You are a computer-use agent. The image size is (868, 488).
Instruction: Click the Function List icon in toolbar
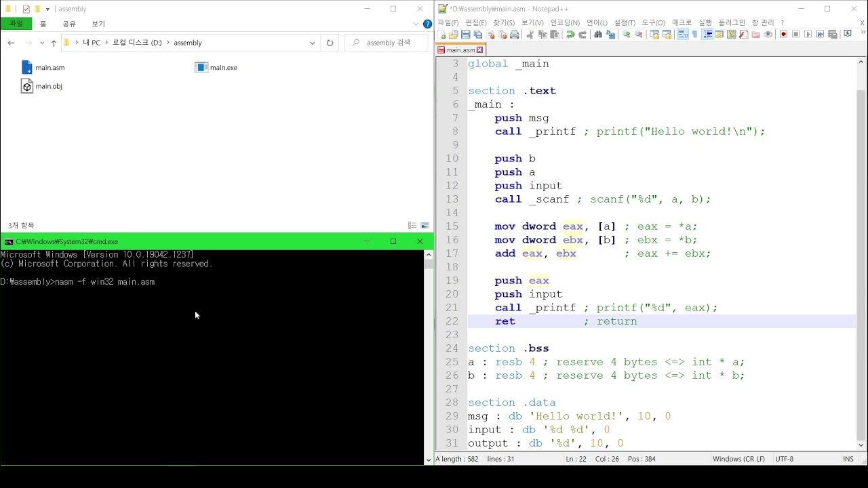click(743, 34)
